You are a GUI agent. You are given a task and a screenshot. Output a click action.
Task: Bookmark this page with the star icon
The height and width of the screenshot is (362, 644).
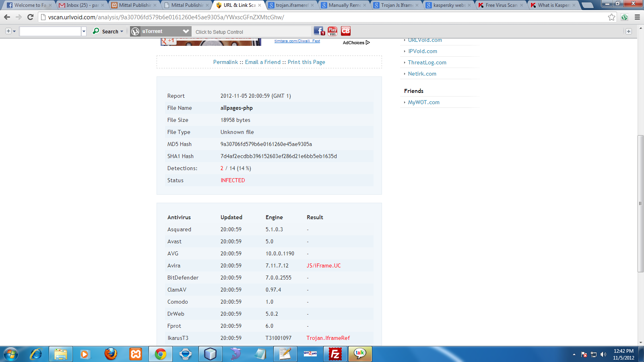pyautogui.click(x=611, y=17)
